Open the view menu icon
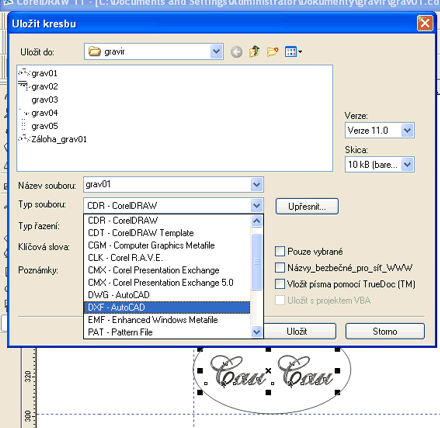The width and height of the screenshot is (440, 428). [x=293, y=52]
